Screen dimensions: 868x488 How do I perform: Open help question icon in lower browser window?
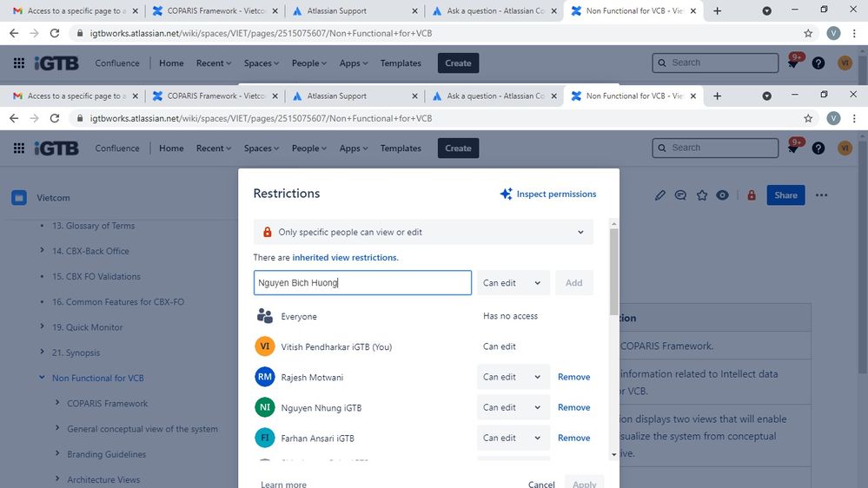click(818, 148)
